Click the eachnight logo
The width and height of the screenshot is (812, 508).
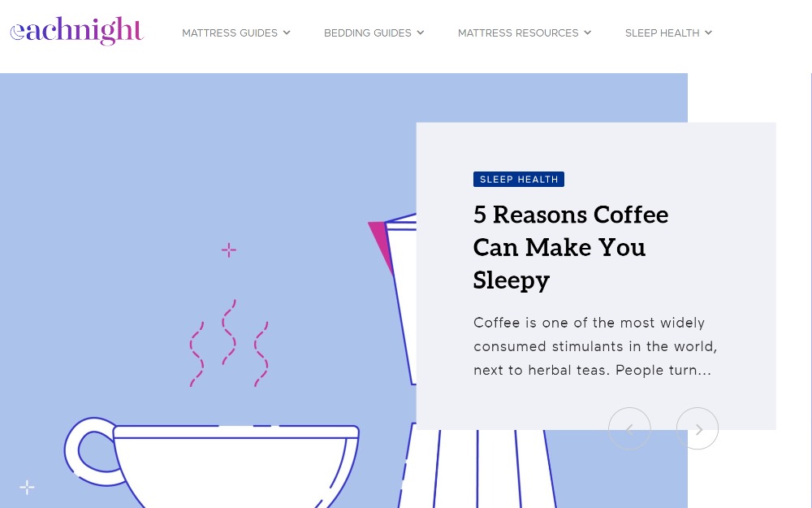[x=77, y=31]
